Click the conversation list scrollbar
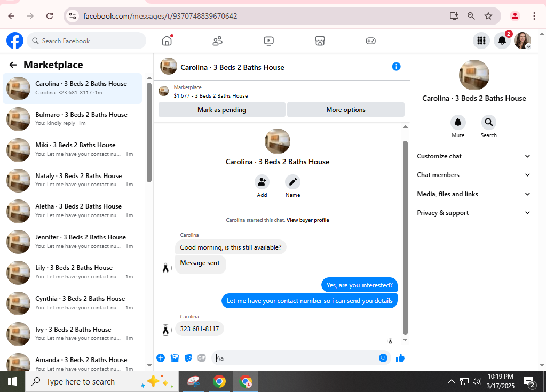The image size is (546, 392). [x=149, y=132]
